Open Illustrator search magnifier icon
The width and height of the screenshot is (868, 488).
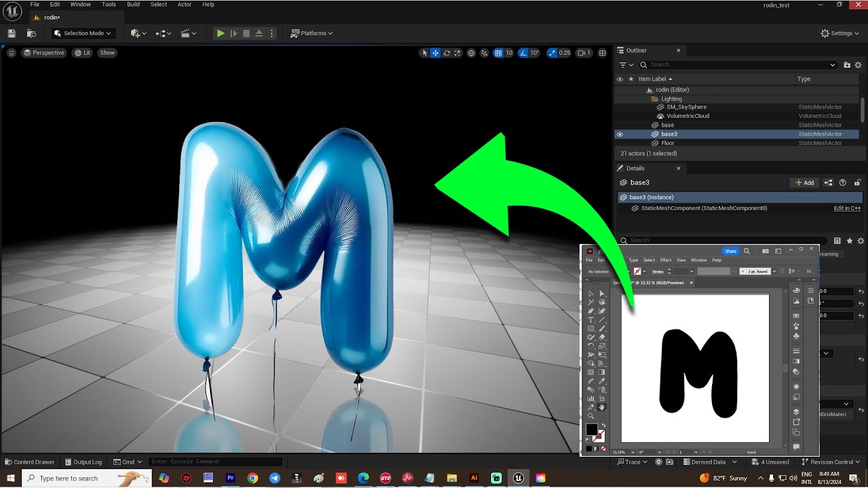pos(747,251)
